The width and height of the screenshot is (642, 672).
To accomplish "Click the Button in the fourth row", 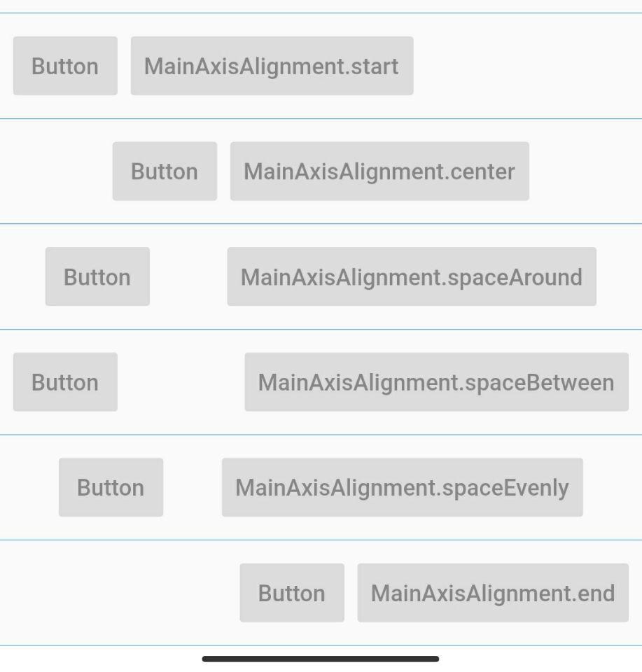I will pyautogui.click(x=64, y=381).
